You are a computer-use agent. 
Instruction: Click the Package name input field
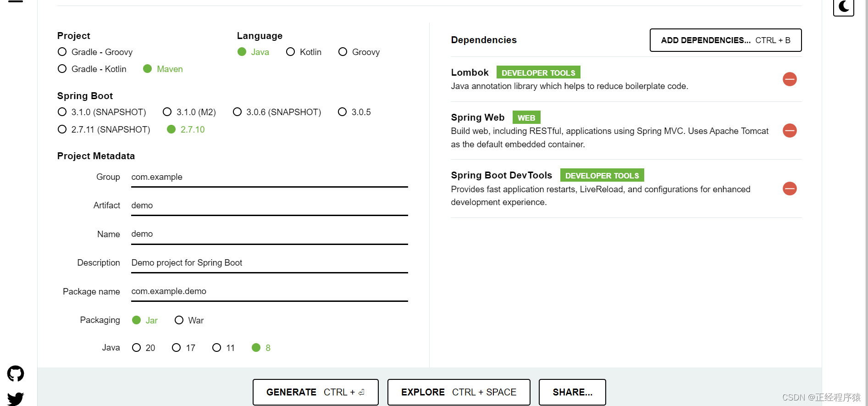point(270,291)
